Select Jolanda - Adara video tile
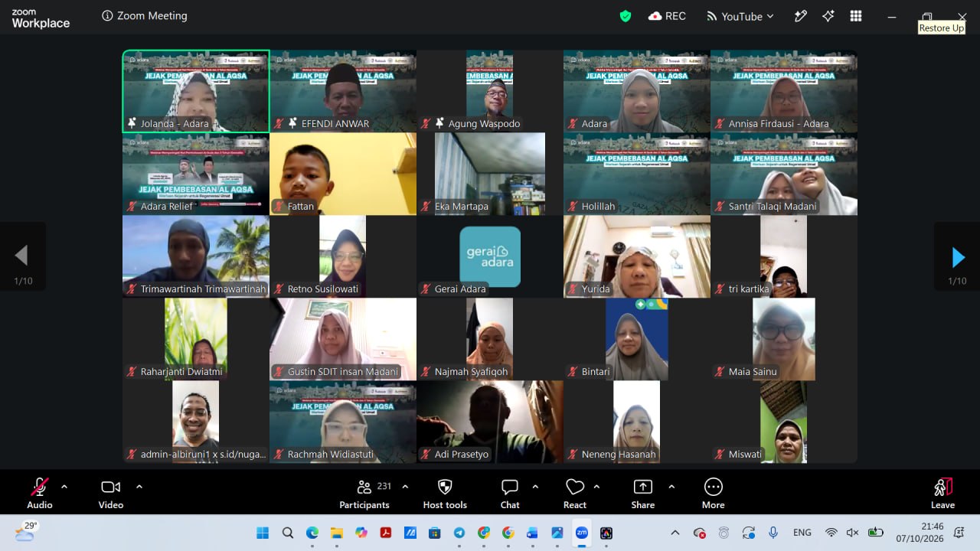 196,92
